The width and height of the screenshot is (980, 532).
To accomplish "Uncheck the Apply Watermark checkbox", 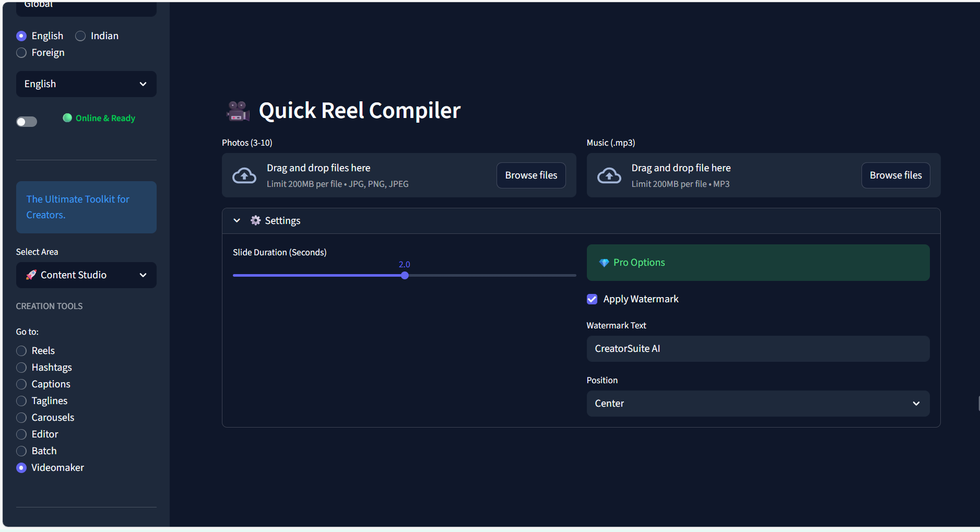I will coord(592,299).
